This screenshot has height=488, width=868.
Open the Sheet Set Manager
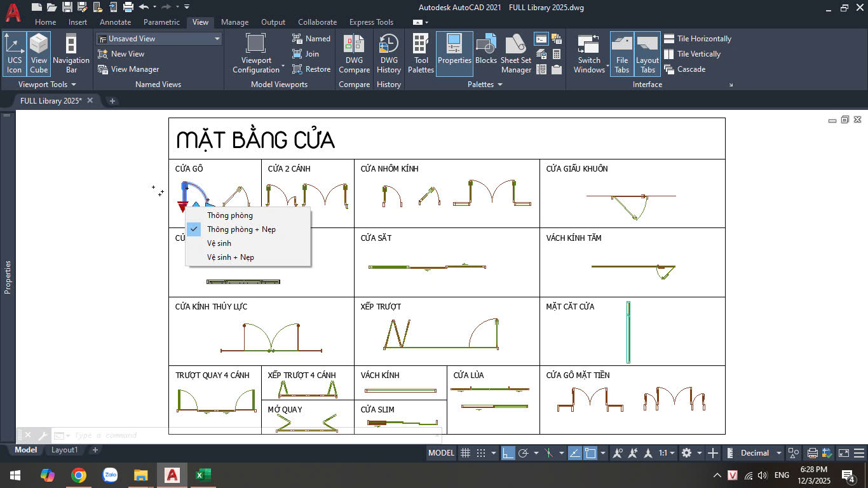(x=516, y=53)
